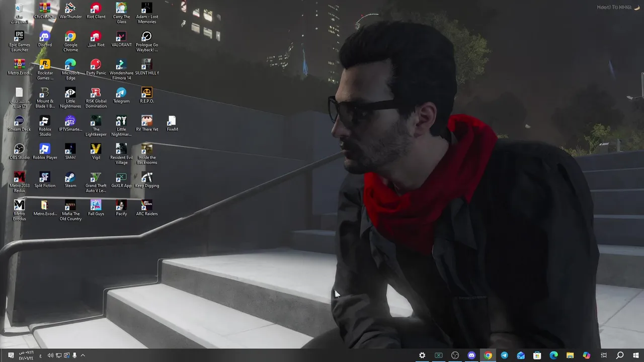Open the Shhh! desktop shortcut
Image resolution: width=644 pixels, height=362 pixels.
click(70, 152)
